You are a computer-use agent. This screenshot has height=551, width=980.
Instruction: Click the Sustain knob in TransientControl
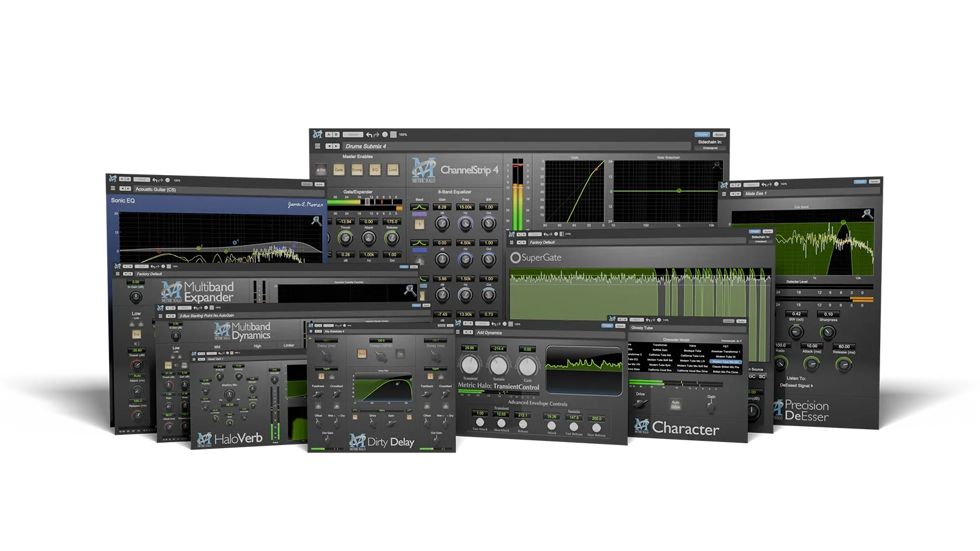[x=499, y=366]
